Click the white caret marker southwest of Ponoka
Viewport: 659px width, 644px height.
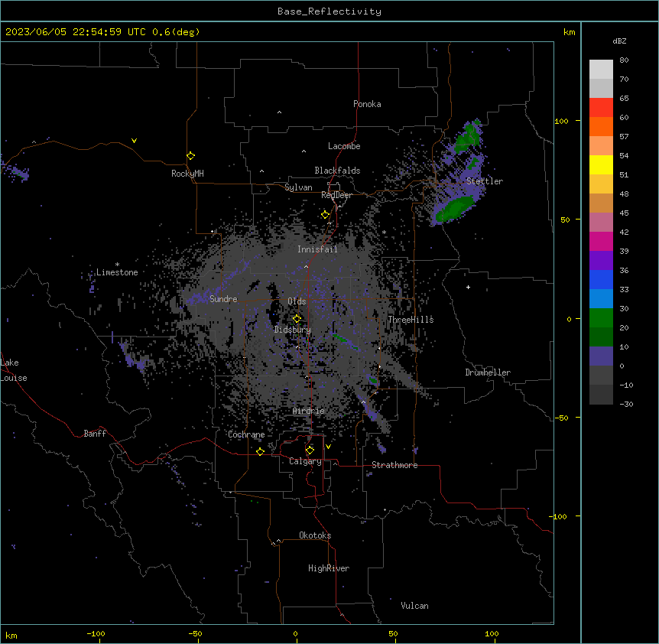pos(280,112)
